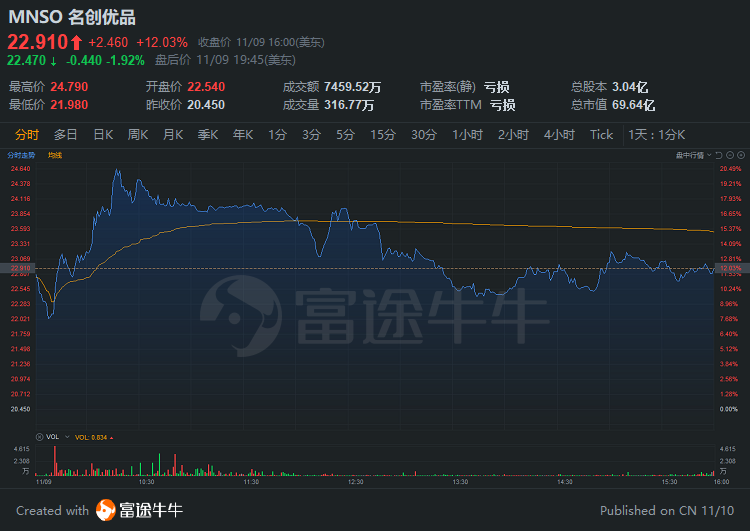The width and height of the screenshot is (750, 531).
Task: Click the 最低价 21.980 value
Action: click(69, 105)
